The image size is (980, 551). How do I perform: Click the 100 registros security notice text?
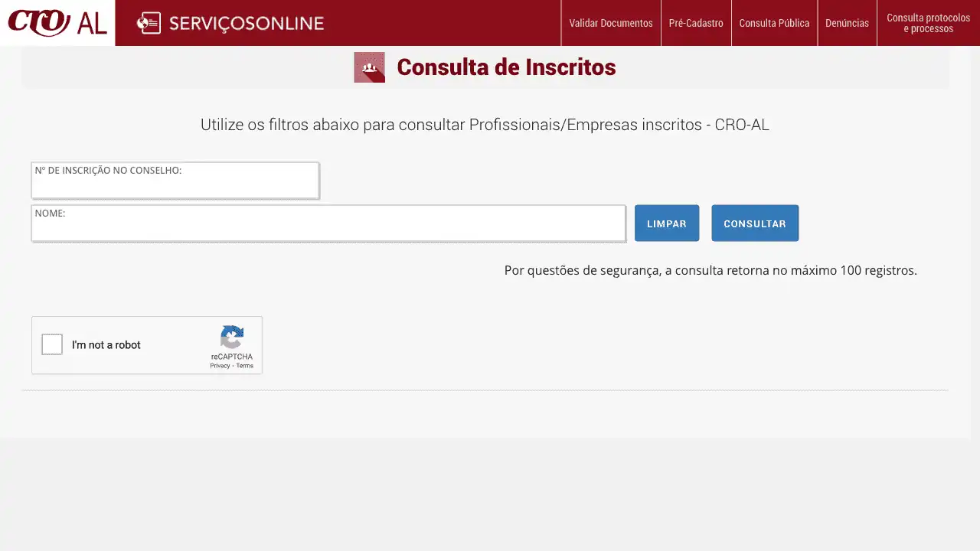point(710,270)
